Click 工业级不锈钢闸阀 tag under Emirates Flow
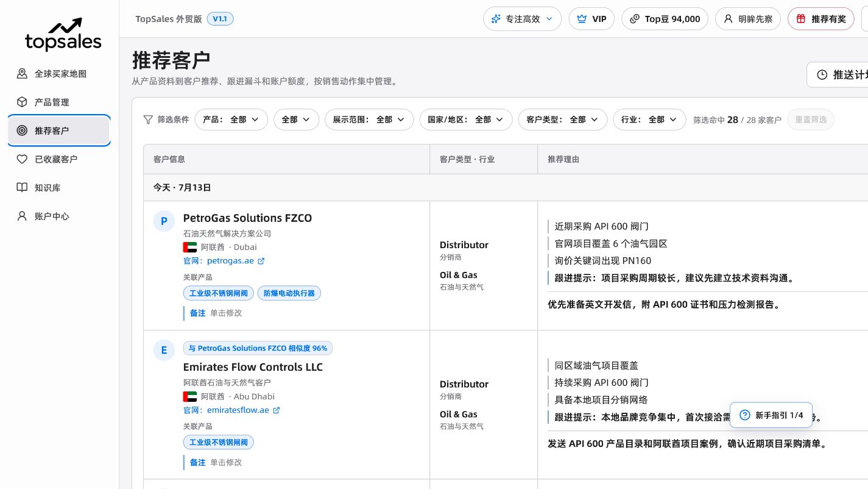This screenshot has height=489, width=868. [x=219, y=442]
